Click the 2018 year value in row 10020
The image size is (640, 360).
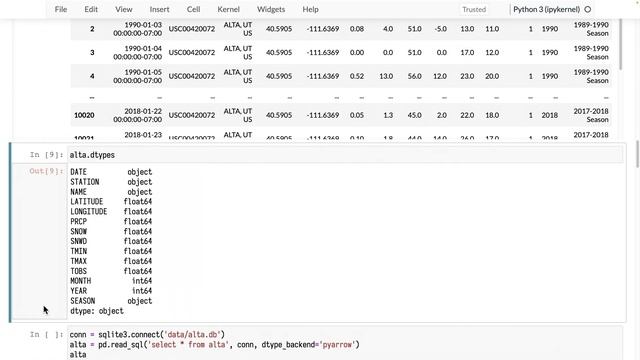click(550, 116)
